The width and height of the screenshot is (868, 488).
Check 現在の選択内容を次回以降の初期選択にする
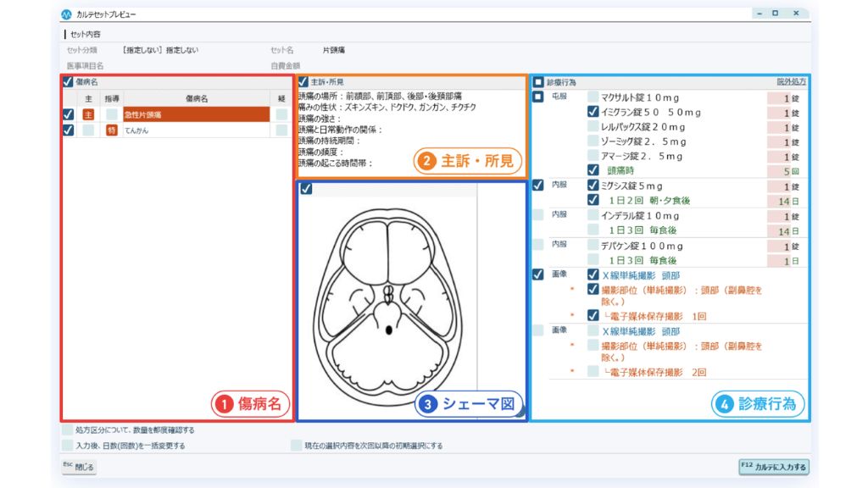[x=298, y=444]
